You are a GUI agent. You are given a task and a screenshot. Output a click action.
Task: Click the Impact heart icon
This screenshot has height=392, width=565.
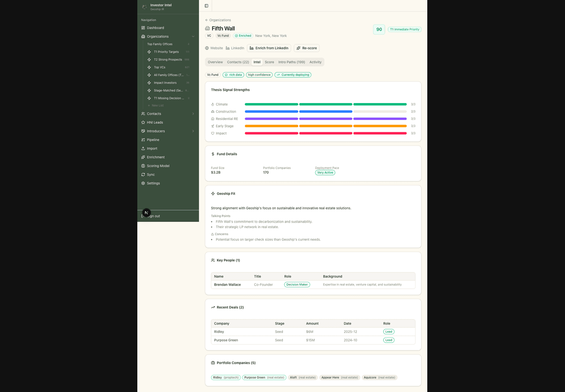[x=213, y=133]
